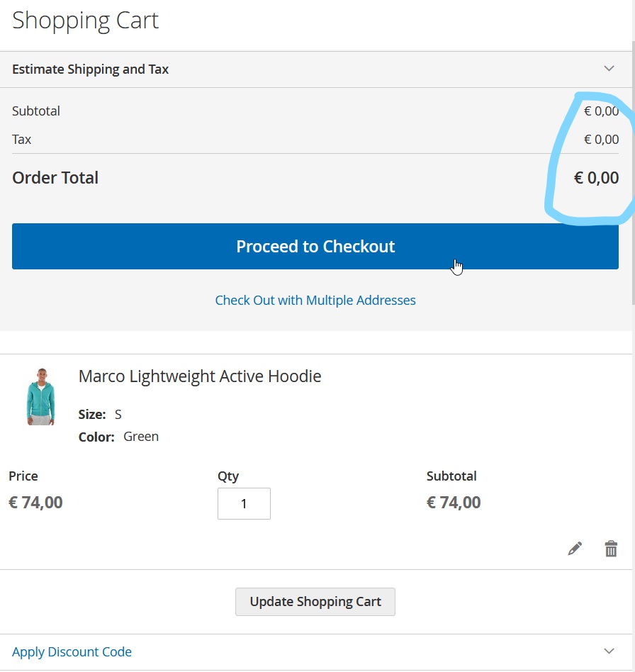
Task: Click the collapse chevron near Estimate Shipping
Action: click(x=608, y=69)
